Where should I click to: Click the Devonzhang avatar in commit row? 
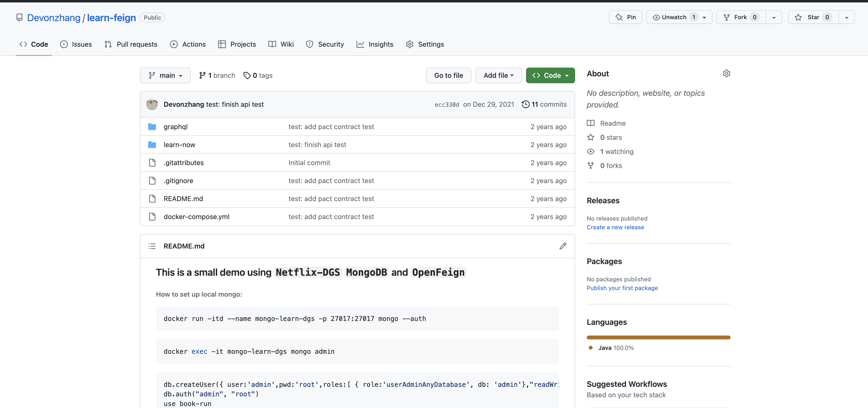[152, 104]
